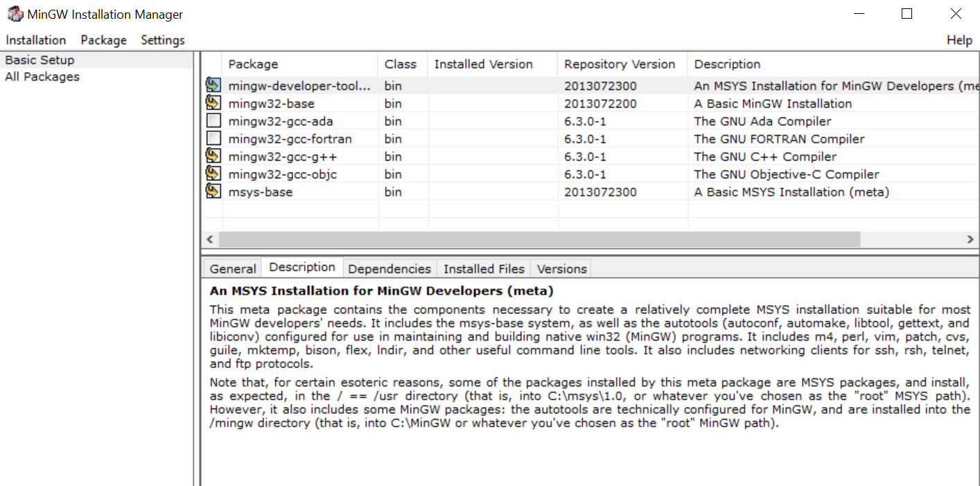Click the bold description heading in details pane
The width and height of the screenshot is (980, 486).
click(x=382, y=291)
